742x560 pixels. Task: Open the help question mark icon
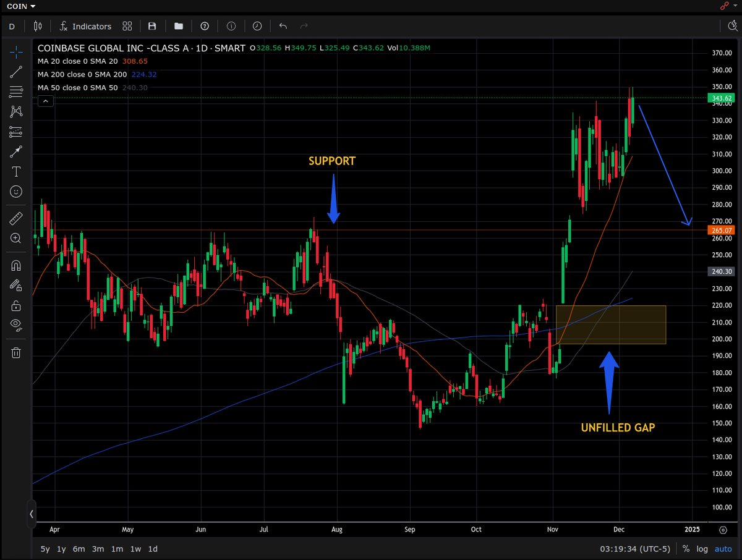pyautogui.click(x=205, y=26)
